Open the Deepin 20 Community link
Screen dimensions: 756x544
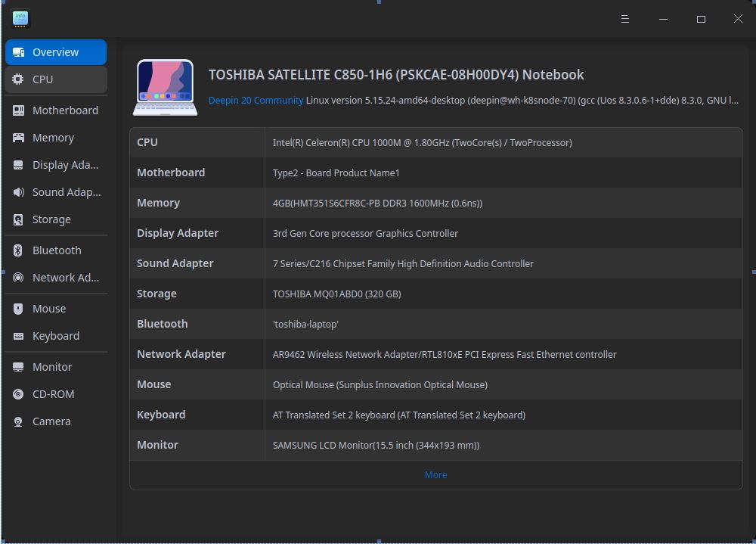coord(256,101)
